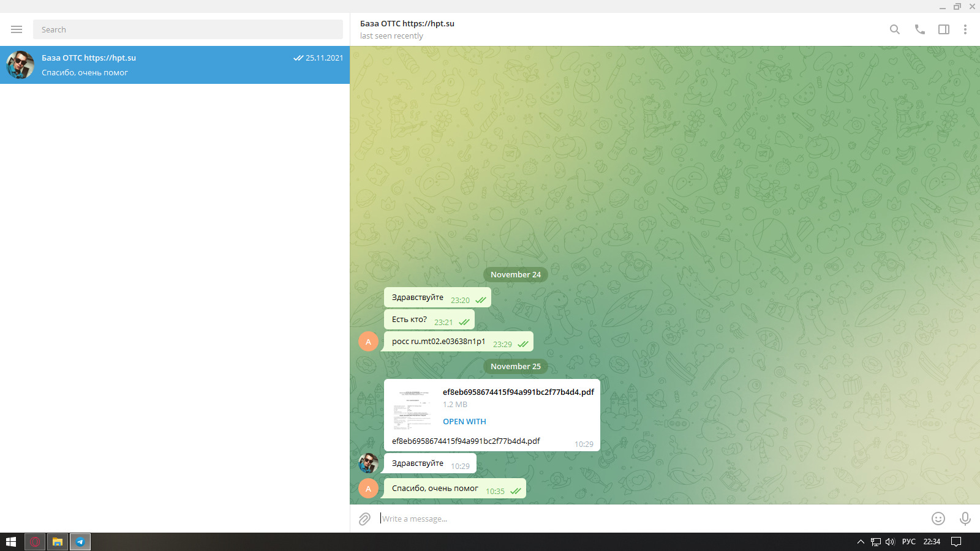Start a voice call
Screen dimensions: 980x551
pos(919,29)
